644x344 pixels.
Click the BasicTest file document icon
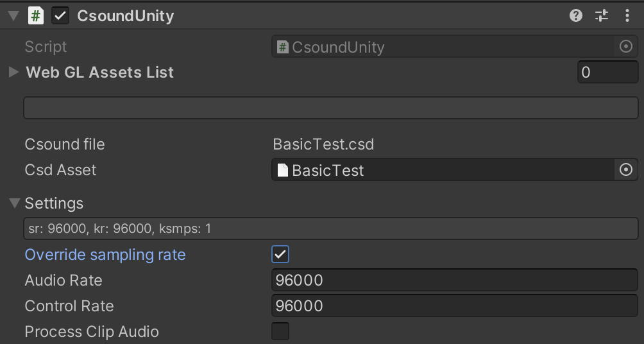(x=283, y=170)
